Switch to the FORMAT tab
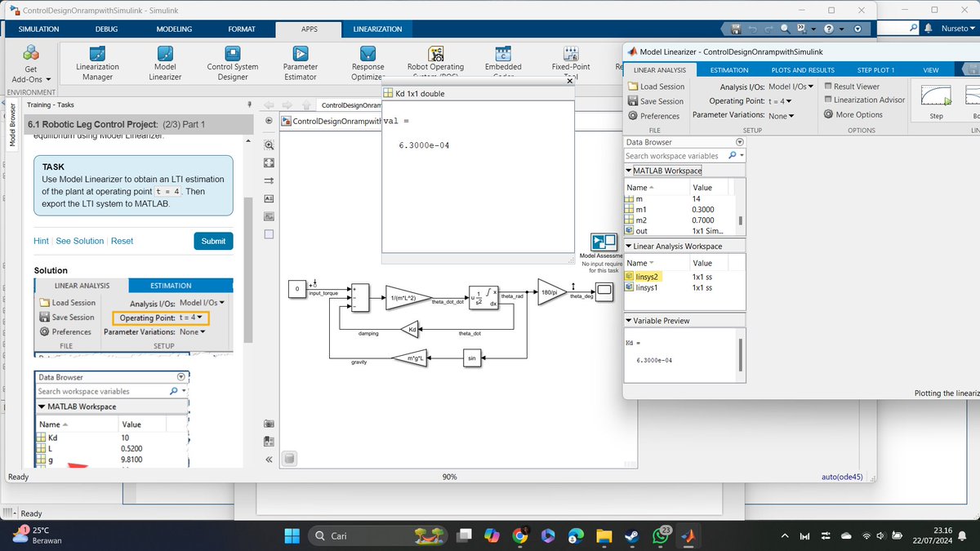Viewport: 980px width, 551px height. tap(242, 29)
